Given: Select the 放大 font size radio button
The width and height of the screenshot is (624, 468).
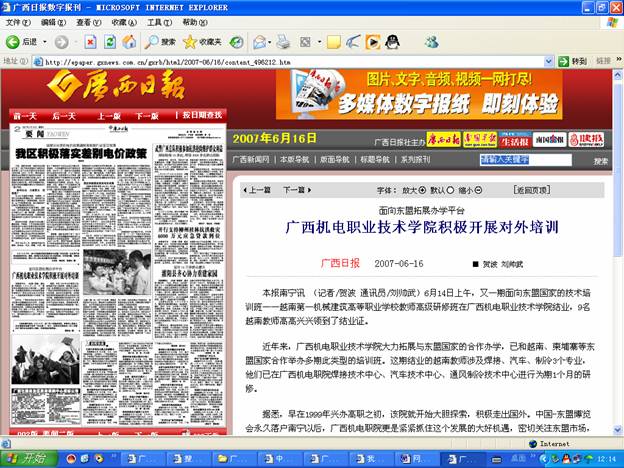Looking at the screenshot, I should 424,189.
